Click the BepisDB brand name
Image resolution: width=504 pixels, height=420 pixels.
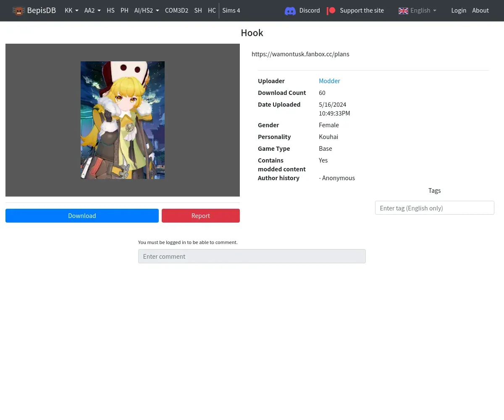point(42,10)
